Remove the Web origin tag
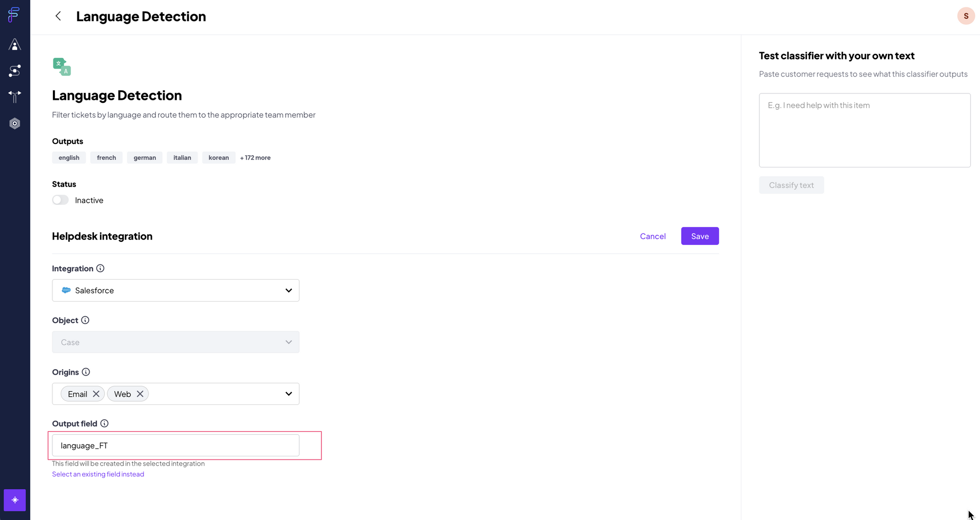This screenshot has height=520, width=980. 140,394
